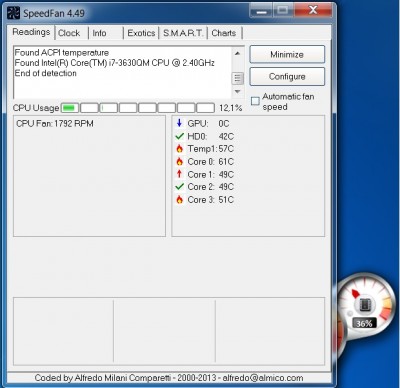400x388 pixels.
Task: Click the SpeedFan title bar app icon
Action: pyautogui.click(x=14, y=13)
